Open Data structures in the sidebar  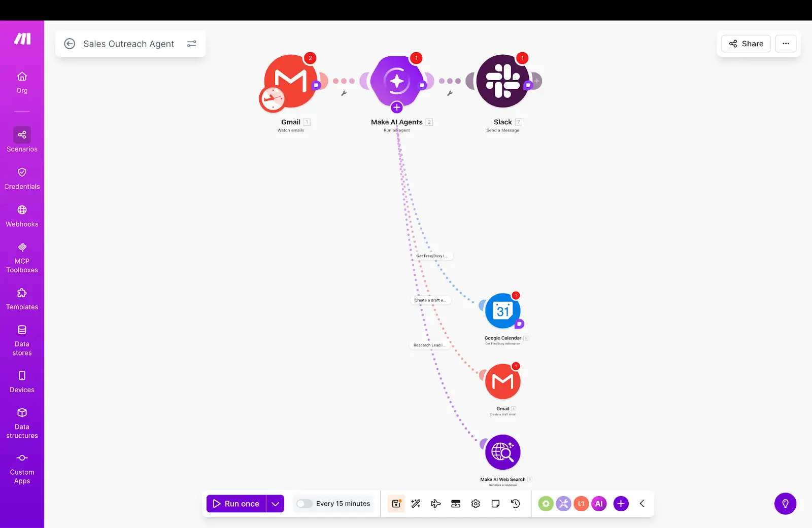(22, 423)
